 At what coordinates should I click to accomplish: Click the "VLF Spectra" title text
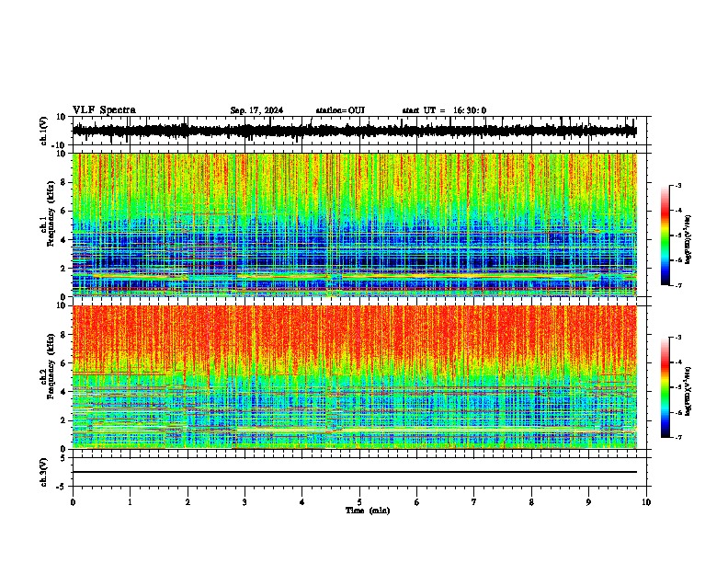tap(104, 110)
